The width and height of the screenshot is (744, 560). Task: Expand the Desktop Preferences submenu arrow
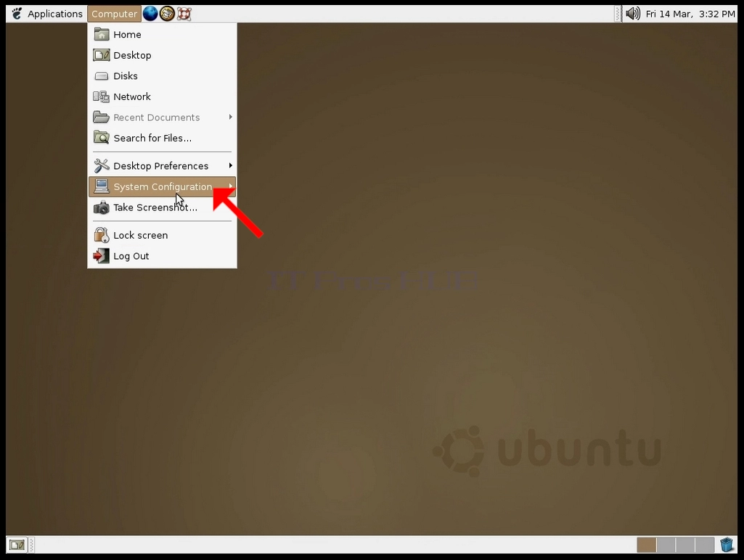coord(231,165)
